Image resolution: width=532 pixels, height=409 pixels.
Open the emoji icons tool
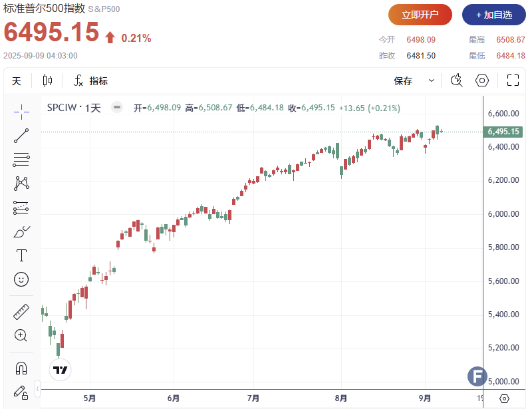(x=21, y=279)
